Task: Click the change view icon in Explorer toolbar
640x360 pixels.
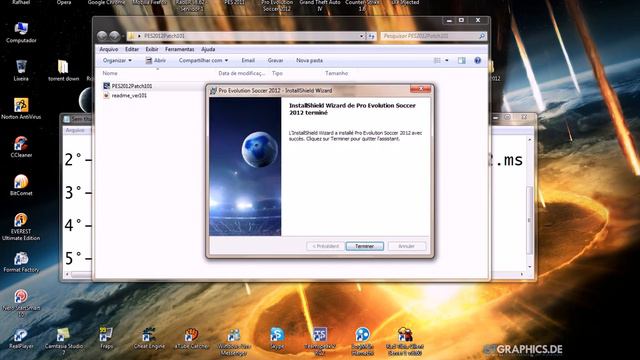Action: click(x=437, y=60)
